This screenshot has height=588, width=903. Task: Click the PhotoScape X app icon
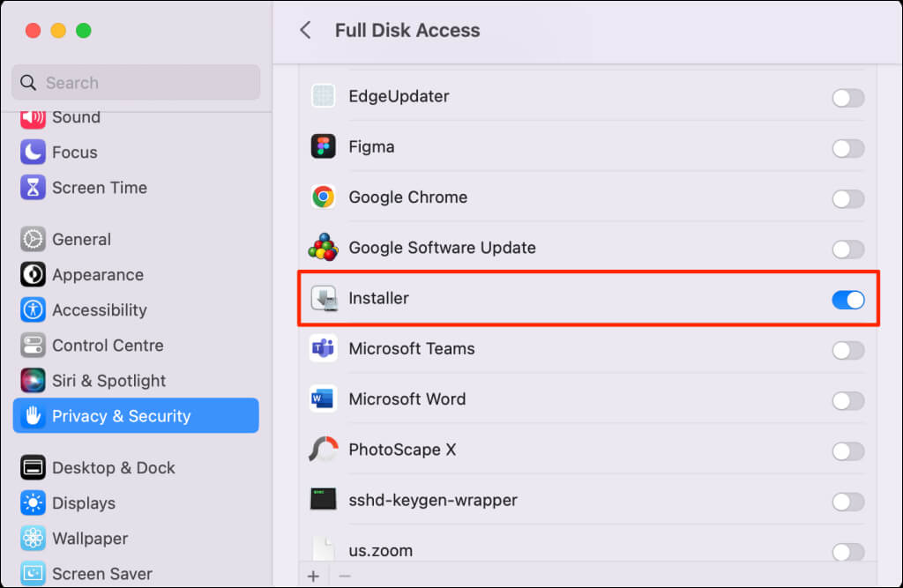pyautogui.click(x=323, y=450)
